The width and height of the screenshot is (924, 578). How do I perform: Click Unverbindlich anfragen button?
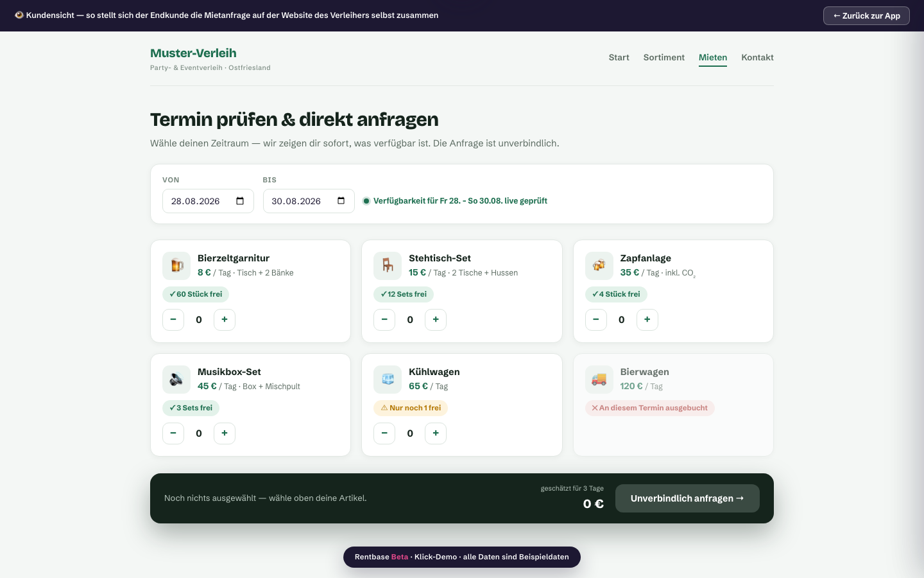tap(687, 498)
